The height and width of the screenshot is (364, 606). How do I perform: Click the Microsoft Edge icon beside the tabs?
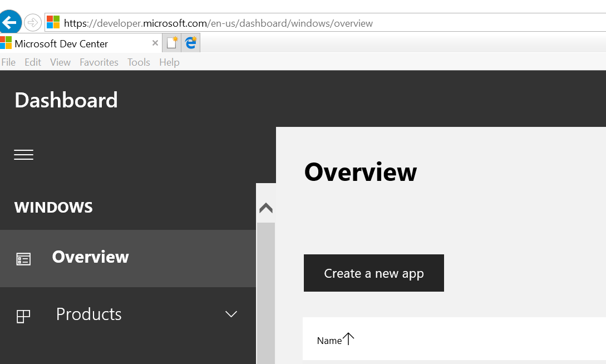click(x=191, y=43)
